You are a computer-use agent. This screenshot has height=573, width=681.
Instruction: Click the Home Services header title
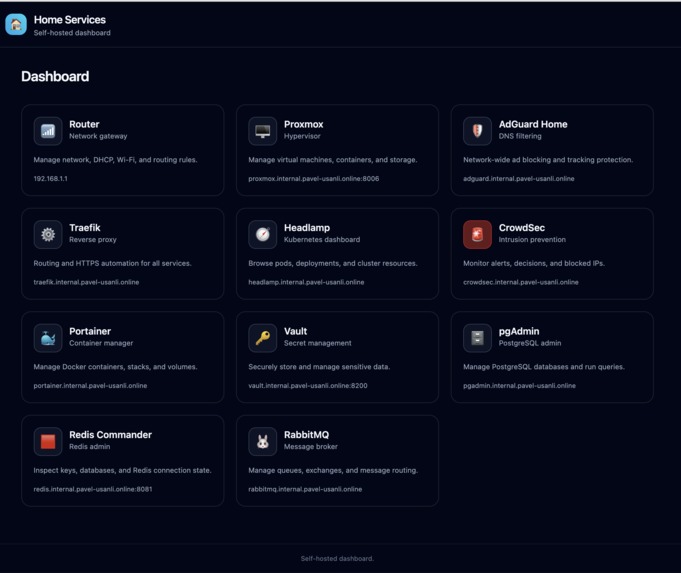pyautogui.click(x=70, y=20)
